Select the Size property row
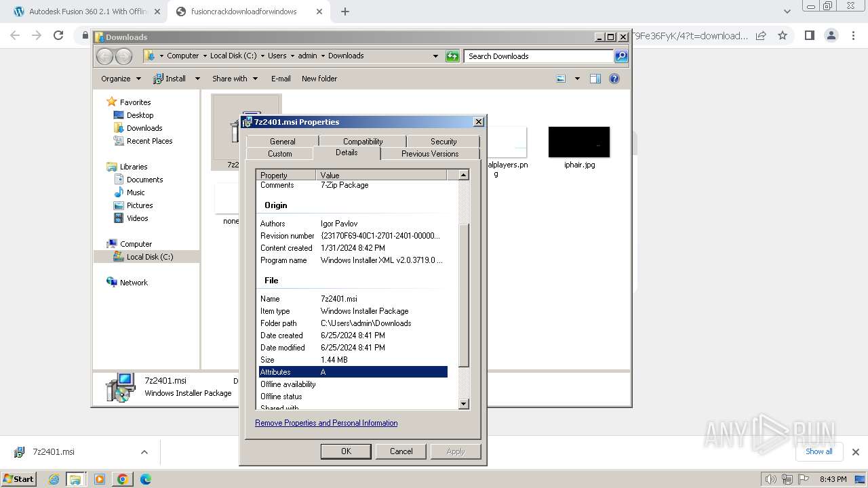868x488 pixels. click(353, 360)
